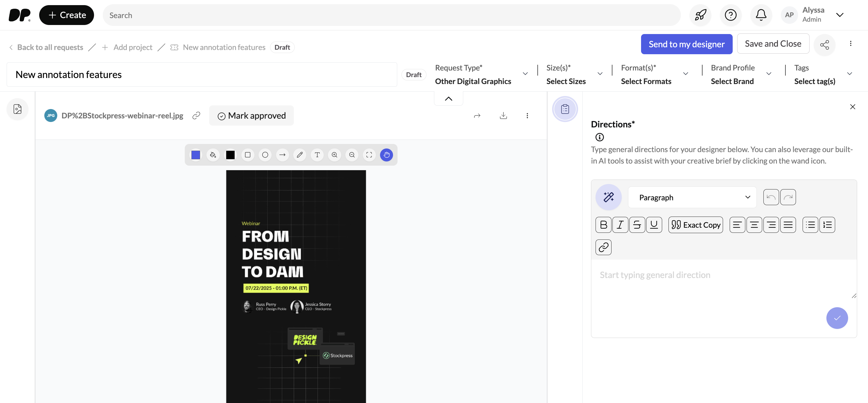
Task: Pick the pencil freehand draw tool
Action: 300,155
